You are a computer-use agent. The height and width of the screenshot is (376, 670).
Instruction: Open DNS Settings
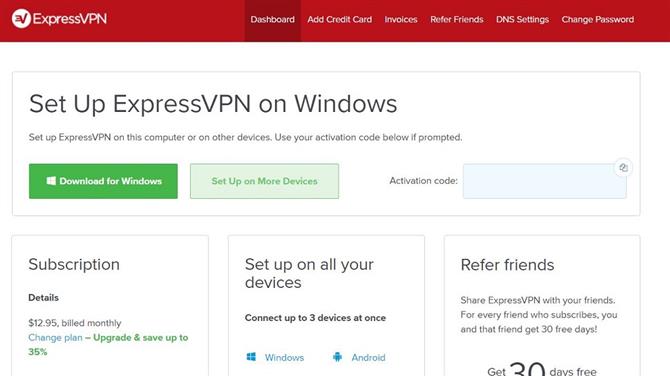tap(522, 20)
